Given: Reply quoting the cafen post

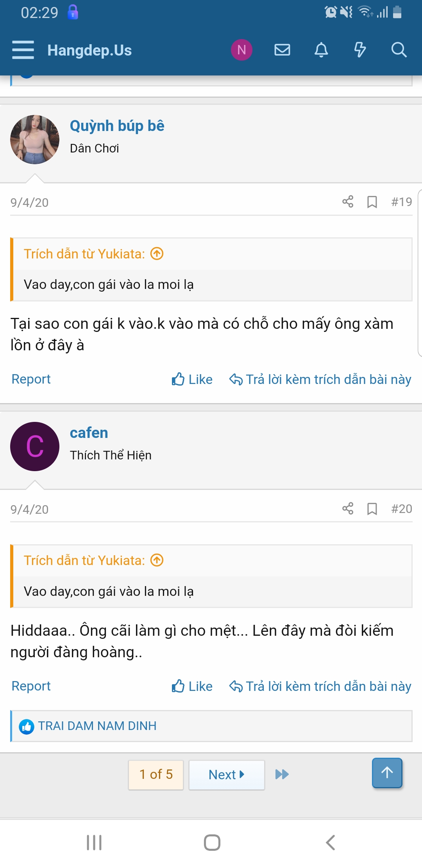Looking at the screenshot, I should coord(320,686).
